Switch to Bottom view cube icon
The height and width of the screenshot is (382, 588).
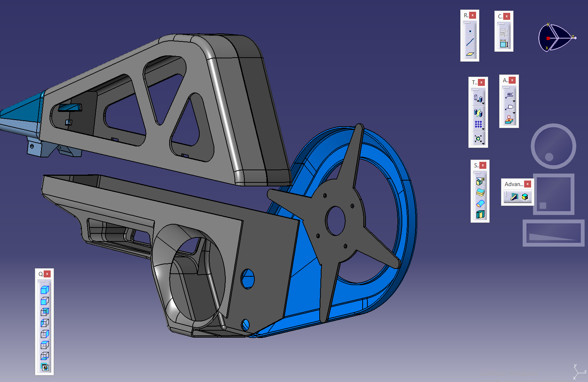(x=44, y=356)
